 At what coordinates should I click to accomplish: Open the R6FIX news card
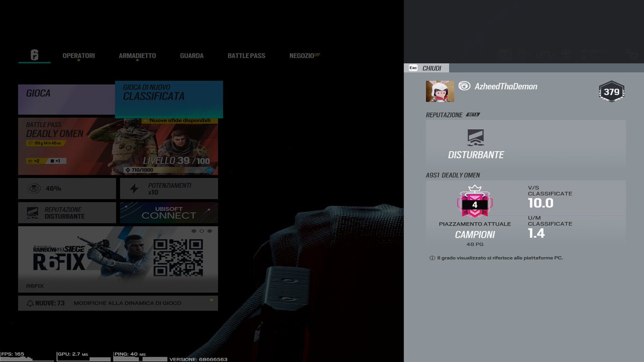point(118,259)
